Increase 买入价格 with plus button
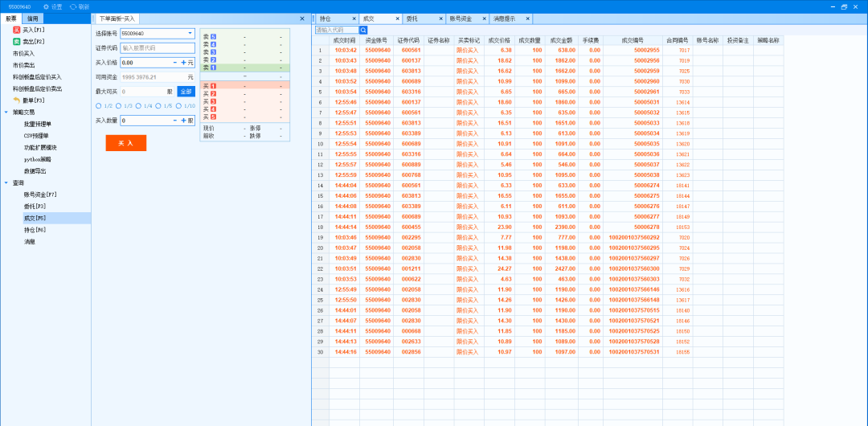Viewport: 868px width, 426px height. point(183,63)
